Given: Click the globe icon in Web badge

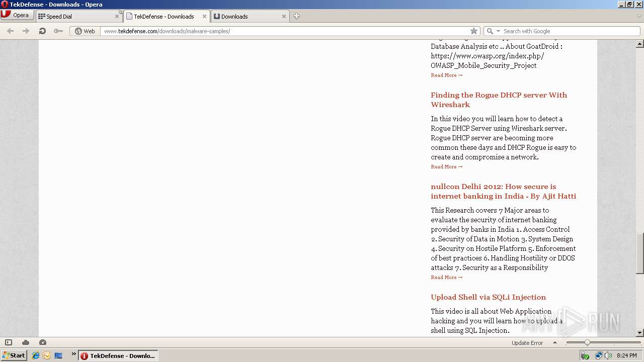Looking at the screenshot, I should [x=78, y=31].
